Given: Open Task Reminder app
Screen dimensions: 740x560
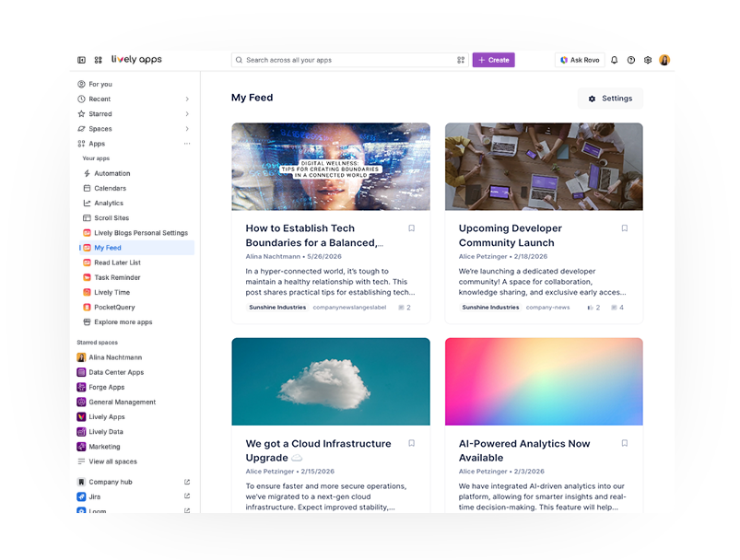Looking at the screenshot, I should coord(138,277).
